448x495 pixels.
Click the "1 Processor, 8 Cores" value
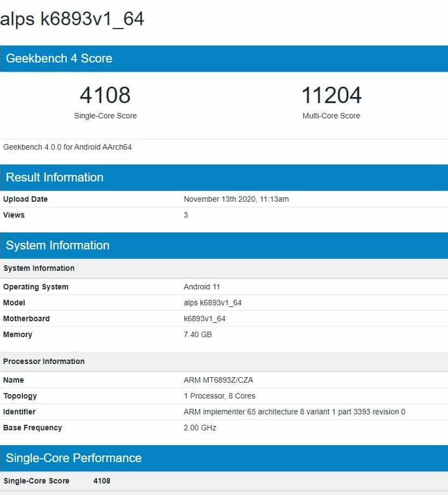[x=220, y=396]
